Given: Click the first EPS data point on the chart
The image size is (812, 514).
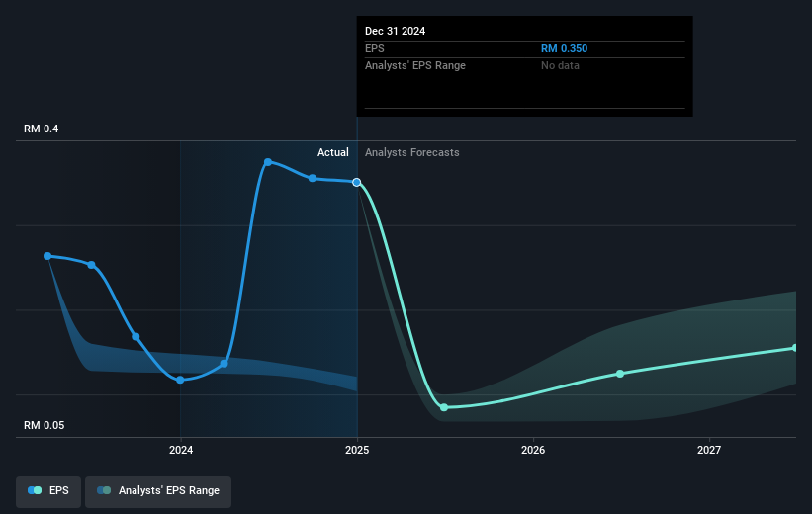Looking at the screenshot, I should point(47,256).
